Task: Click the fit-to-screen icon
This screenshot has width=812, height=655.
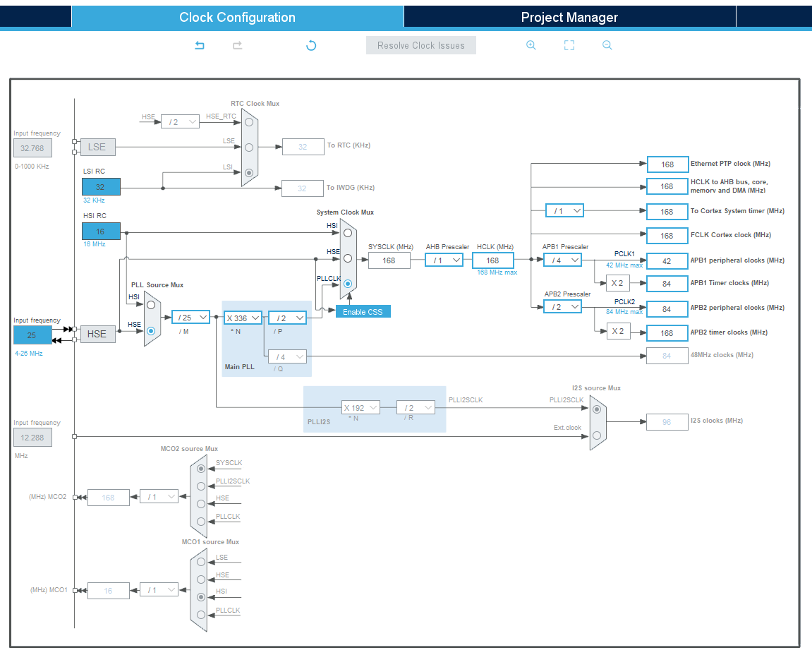Action: click(x=569, y=46)
